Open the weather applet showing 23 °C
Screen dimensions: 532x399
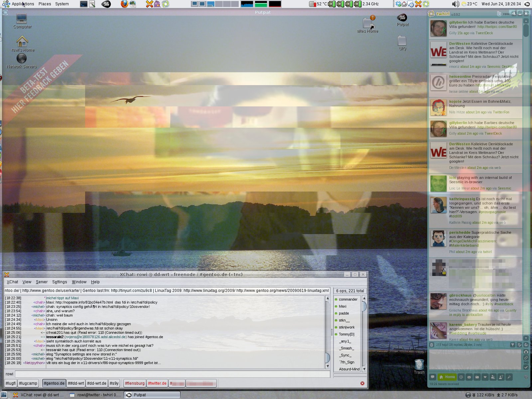(x=469, y=4)
